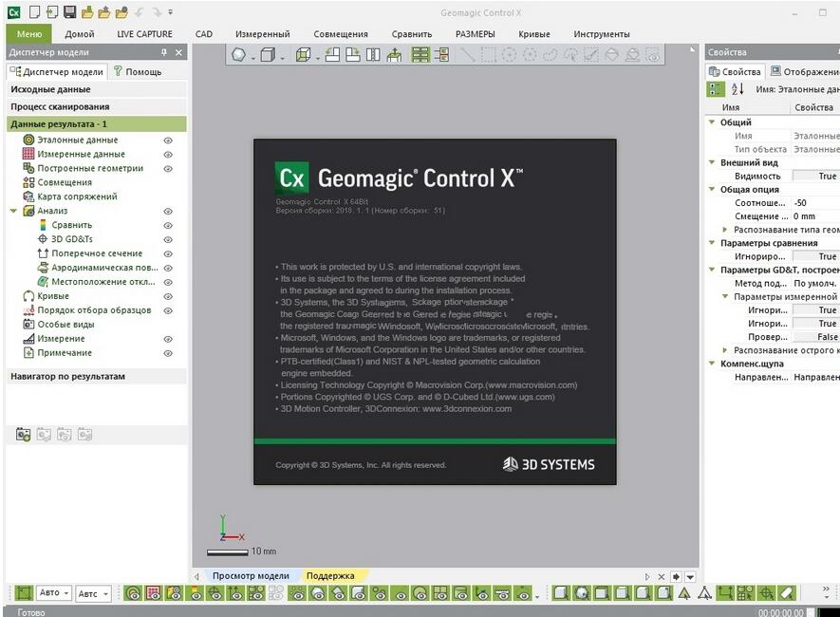Click the sort A-Z icon in Свойства panel

tap(737, 89)
